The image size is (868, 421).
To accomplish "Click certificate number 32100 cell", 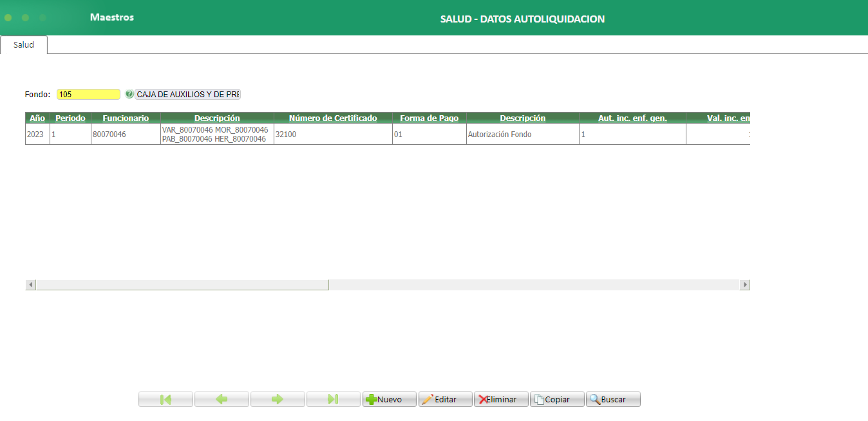I will [333, 135].
